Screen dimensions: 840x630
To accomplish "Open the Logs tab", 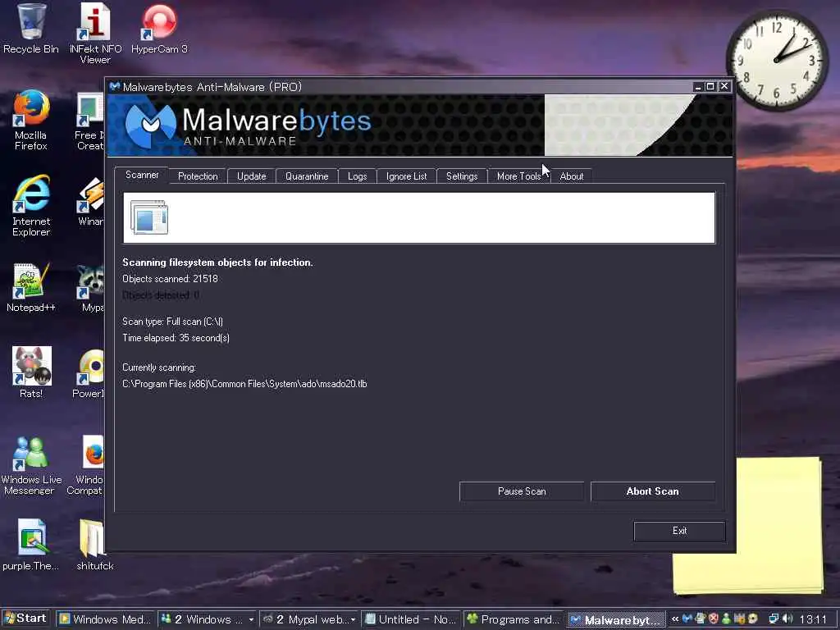I will click(358, 176).
